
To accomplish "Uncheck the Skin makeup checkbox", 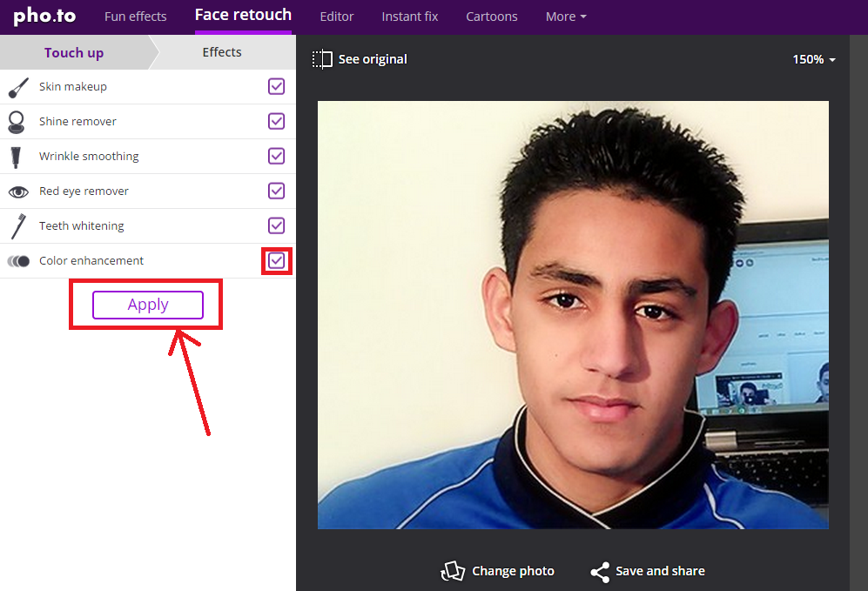I will tap(276, 86).
